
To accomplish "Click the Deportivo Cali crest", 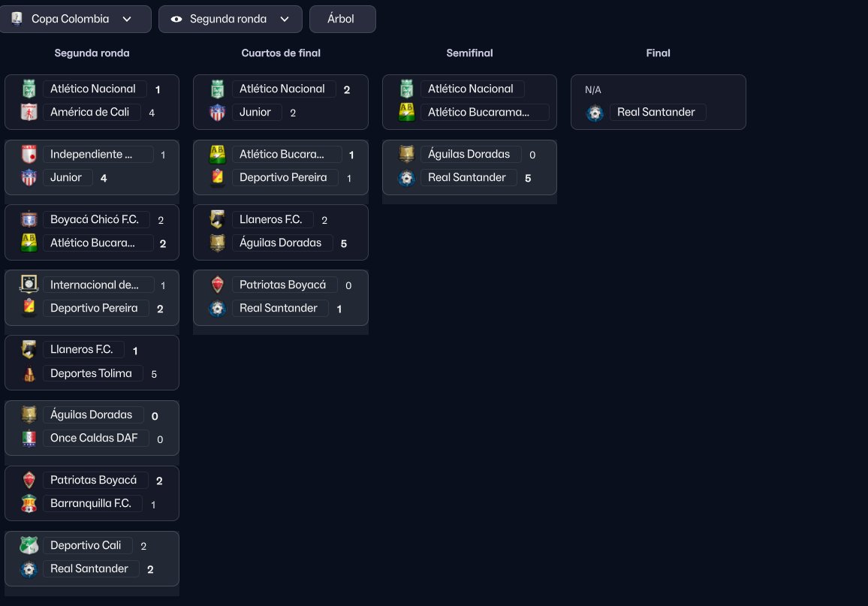I will pos(29,545).
